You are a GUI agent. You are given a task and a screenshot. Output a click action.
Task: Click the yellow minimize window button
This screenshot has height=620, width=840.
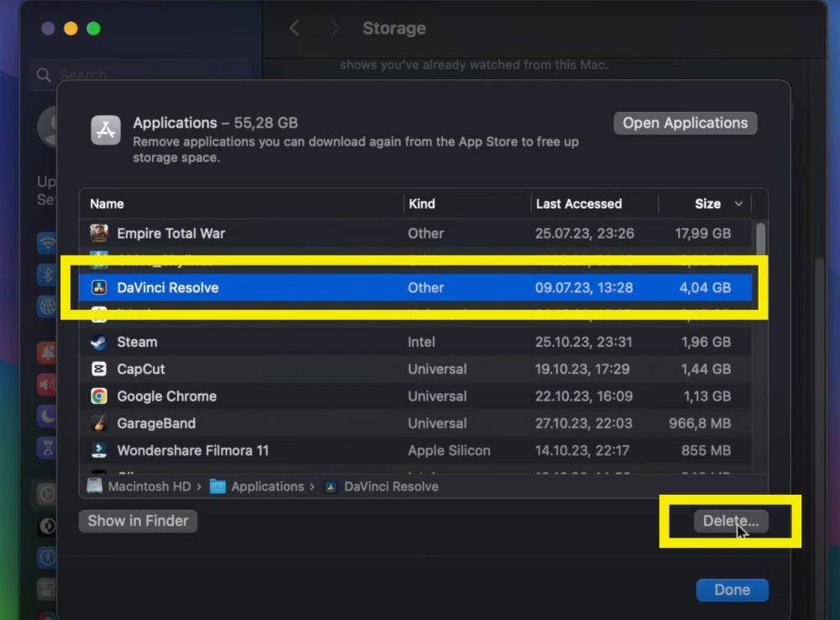(x=71, y=29)
